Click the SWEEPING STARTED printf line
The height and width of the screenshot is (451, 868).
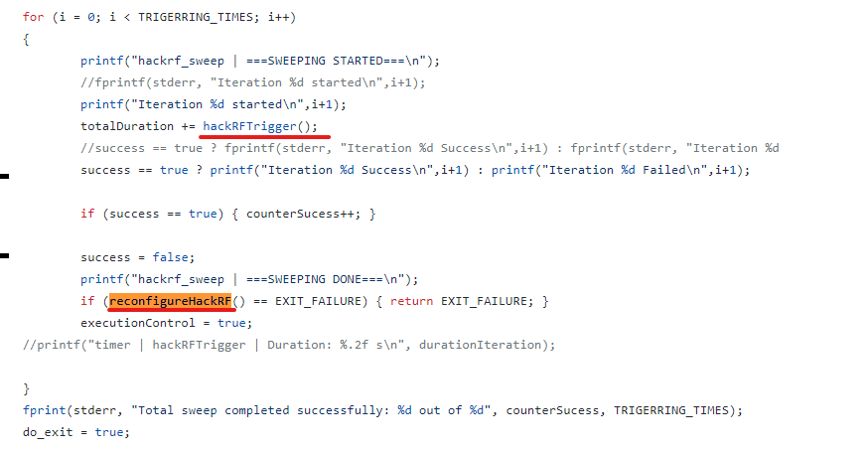coord(260,61)
